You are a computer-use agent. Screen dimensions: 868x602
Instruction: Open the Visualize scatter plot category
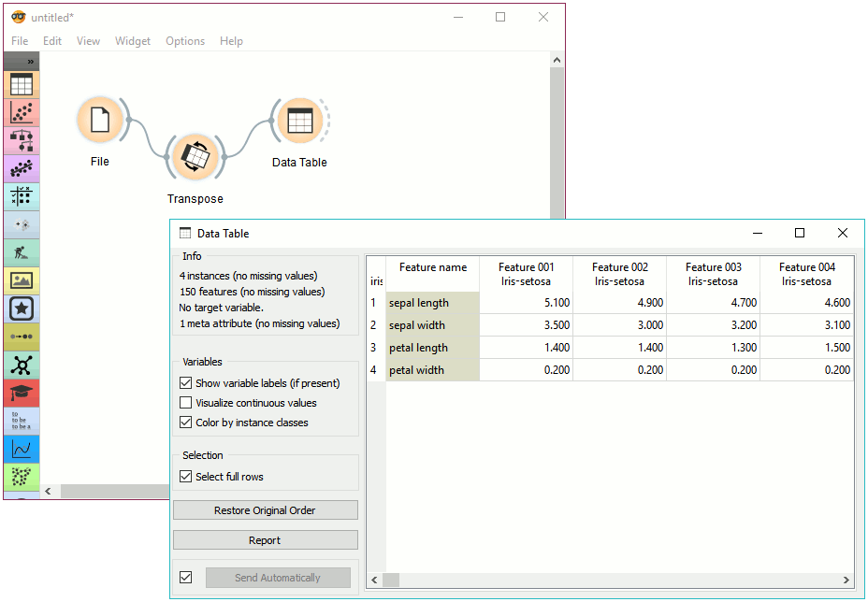coord(22,113)
